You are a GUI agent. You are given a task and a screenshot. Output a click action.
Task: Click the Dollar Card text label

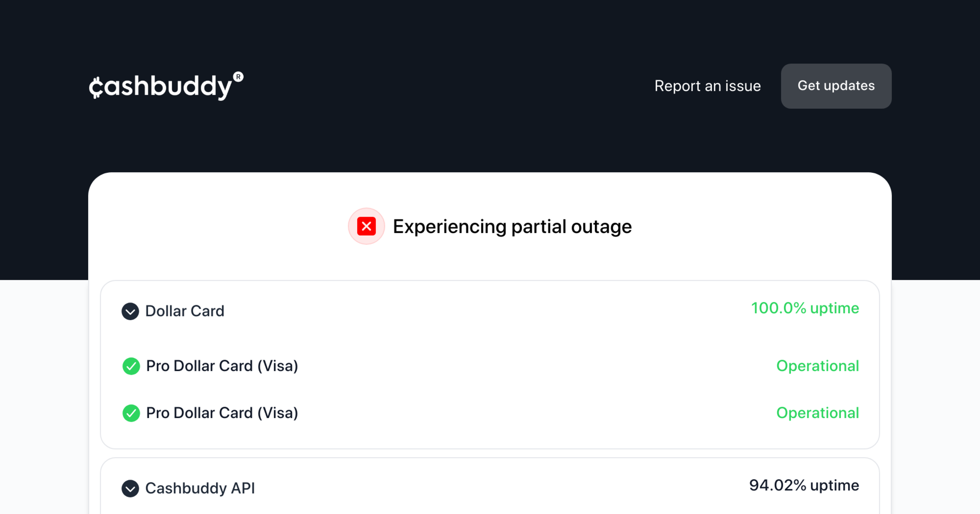click(185, 311)
